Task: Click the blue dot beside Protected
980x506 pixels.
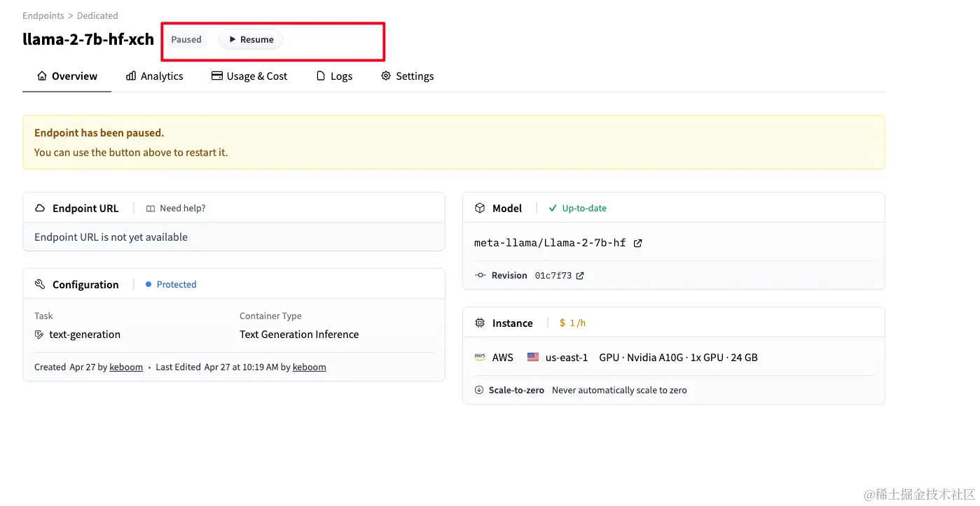Action: [149, 284]
